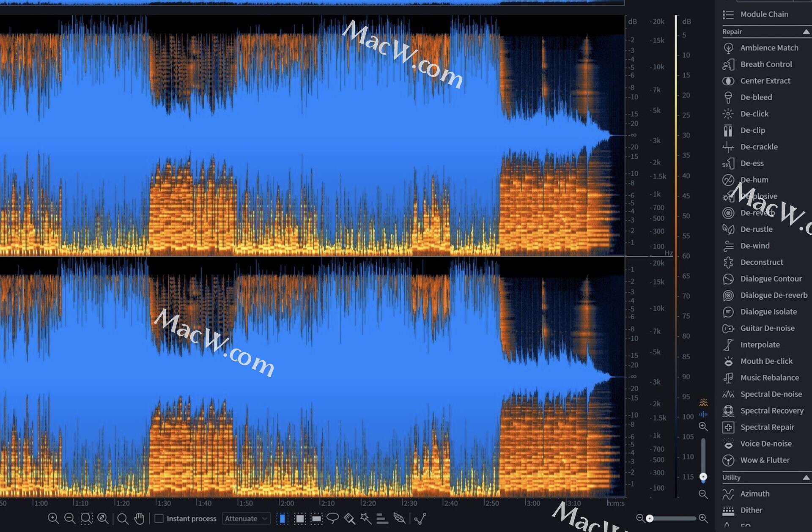This screenshot has height=532, width=812.
Task: Select the Lasso selection tool
Action: tap(333, 518)
